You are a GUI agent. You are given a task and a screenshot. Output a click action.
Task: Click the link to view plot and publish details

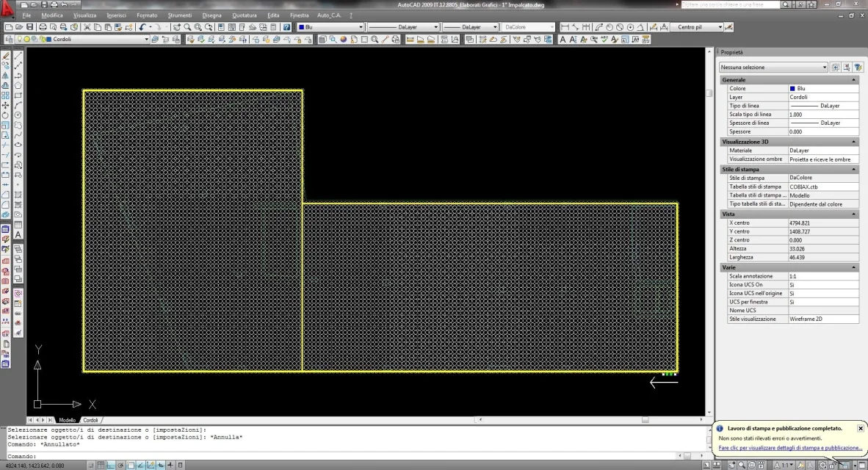pyautogui.click(x=789, y=448)
